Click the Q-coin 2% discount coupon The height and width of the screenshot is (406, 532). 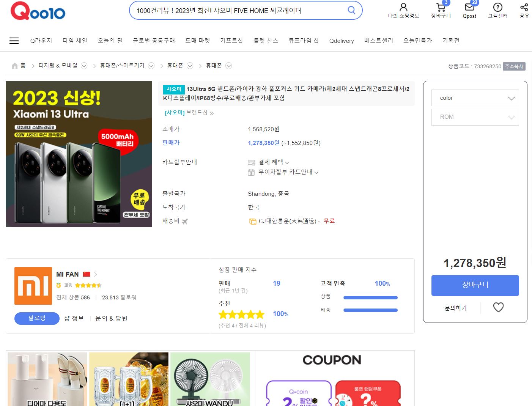[x=299, y=393]
